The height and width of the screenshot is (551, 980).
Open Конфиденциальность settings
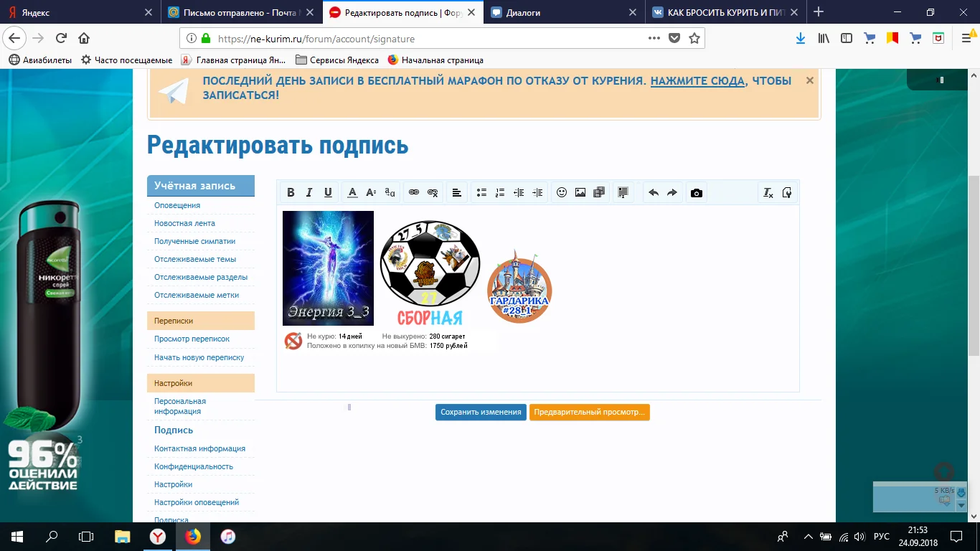(x=194, y=466)
